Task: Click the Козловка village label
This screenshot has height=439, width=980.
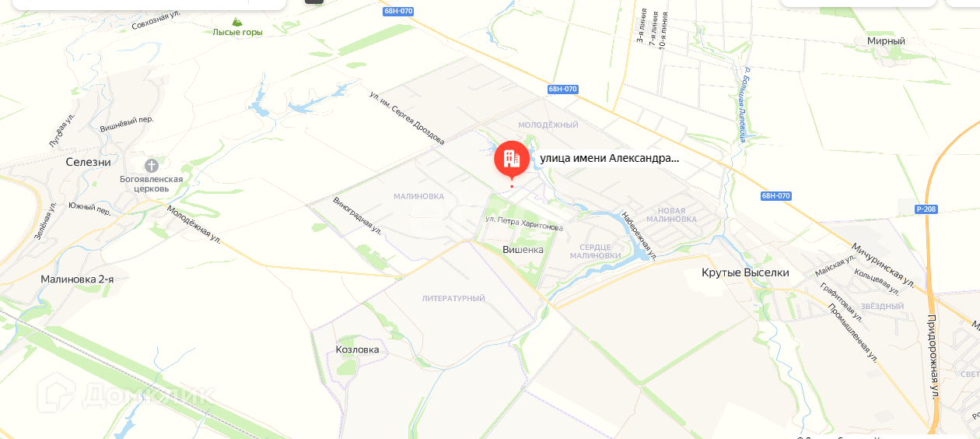Action: [x=357, y=349]
